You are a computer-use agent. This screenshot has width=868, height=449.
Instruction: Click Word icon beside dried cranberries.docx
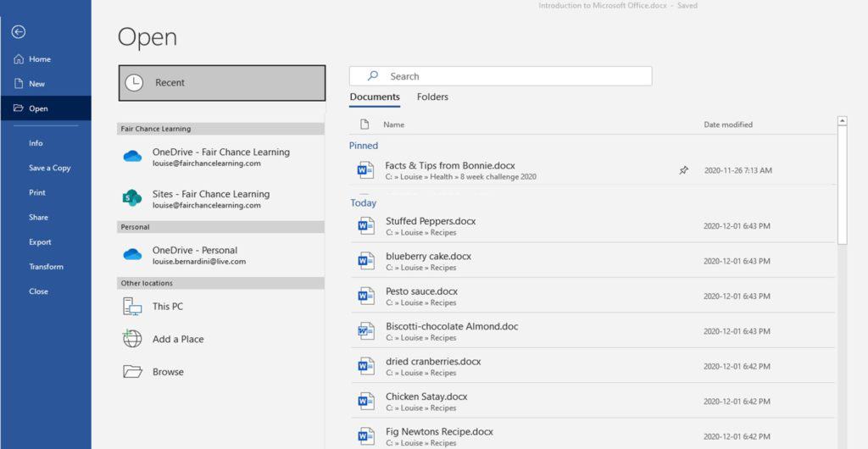click(x=366, y=366)
